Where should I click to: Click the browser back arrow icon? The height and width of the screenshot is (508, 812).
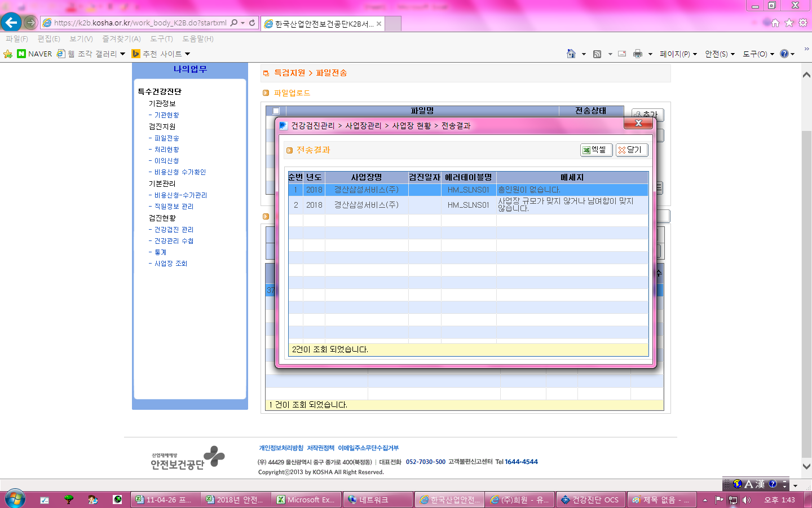pos(11,23)
